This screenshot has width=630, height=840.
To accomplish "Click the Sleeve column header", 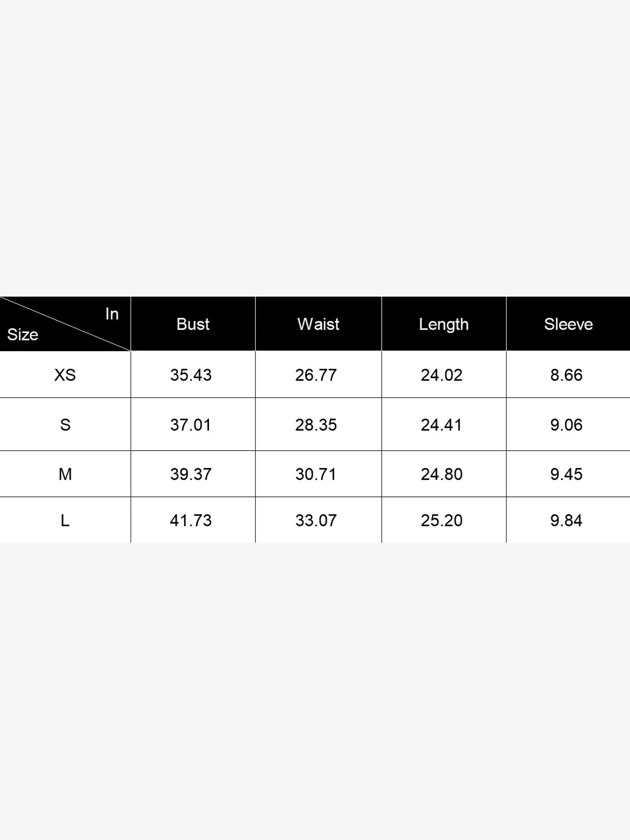I will [568, 324].
